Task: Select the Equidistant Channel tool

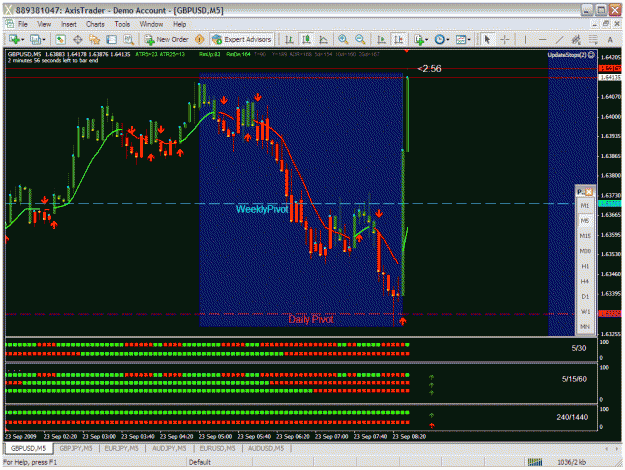Action: pyautogui.click(x=576, y=39)
